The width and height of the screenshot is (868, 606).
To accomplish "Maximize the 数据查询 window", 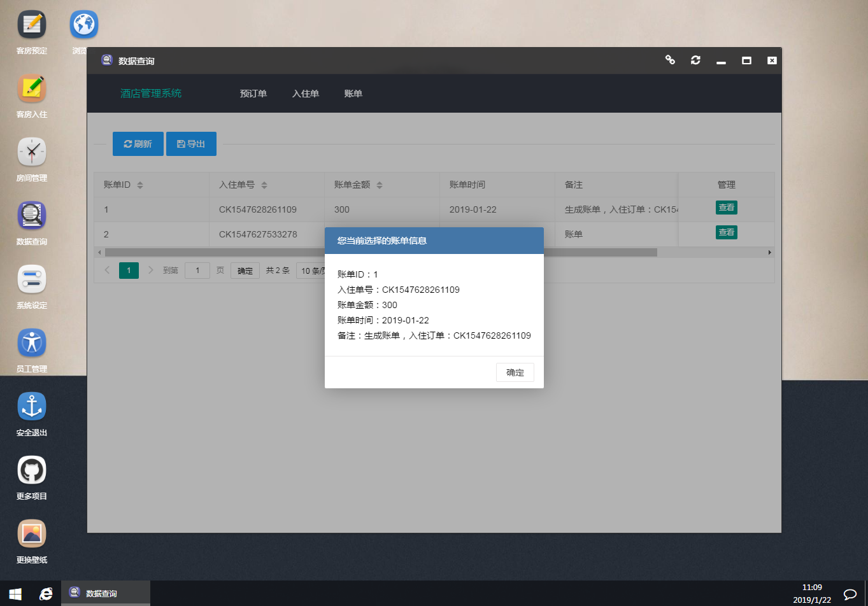I will click(746, 60).
